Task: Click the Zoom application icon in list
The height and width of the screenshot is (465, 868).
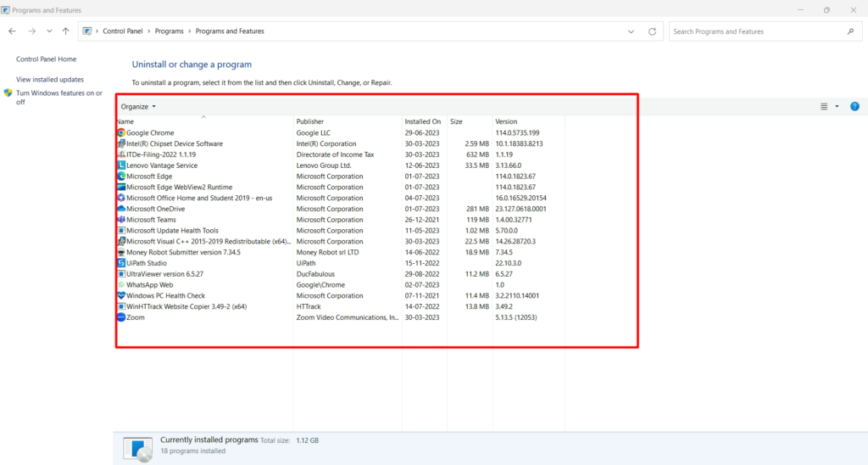Action: pyautogui.click(x=121, y=317)
